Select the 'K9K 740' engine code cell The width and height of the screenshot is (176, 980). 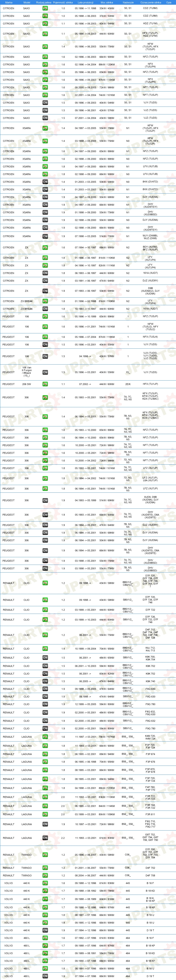click(151, 681)
